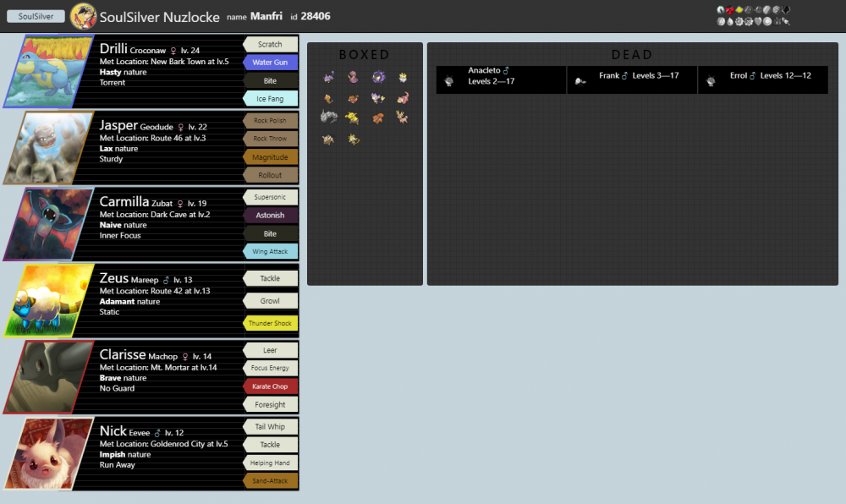The width and height of the screenshot is (846, 504).
Task: Click the Elekid sprite in Boxed
Action: 351,118
